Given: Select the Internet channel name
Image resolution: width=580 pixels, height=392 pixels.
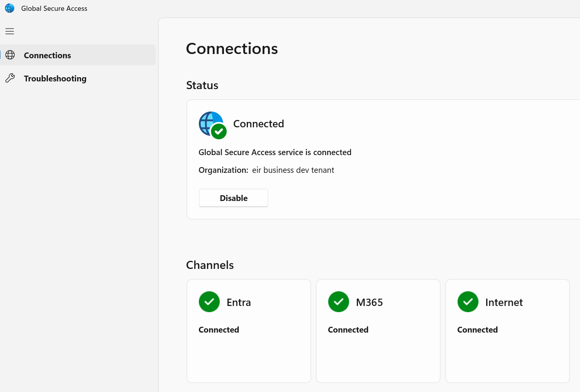Looking at the screenshot, I should coord(504,302).
